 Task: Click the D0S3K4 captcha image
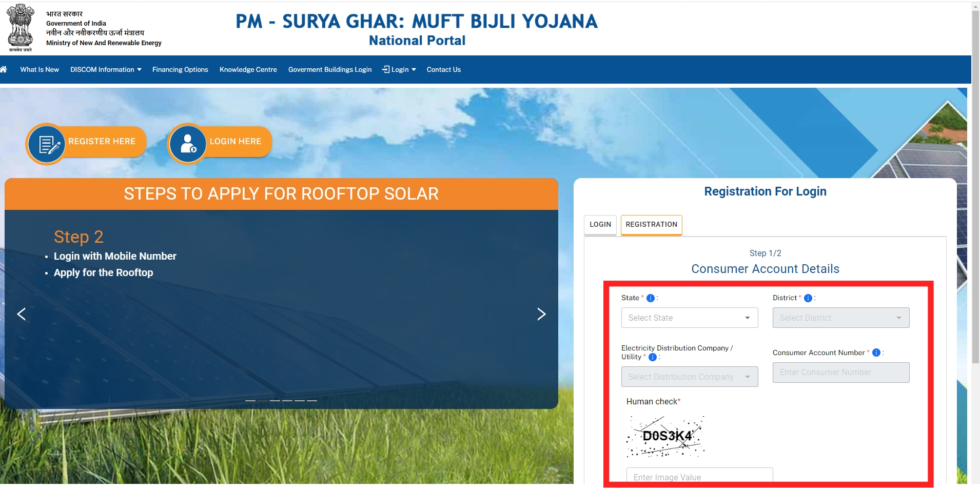(x=665, y=436)
